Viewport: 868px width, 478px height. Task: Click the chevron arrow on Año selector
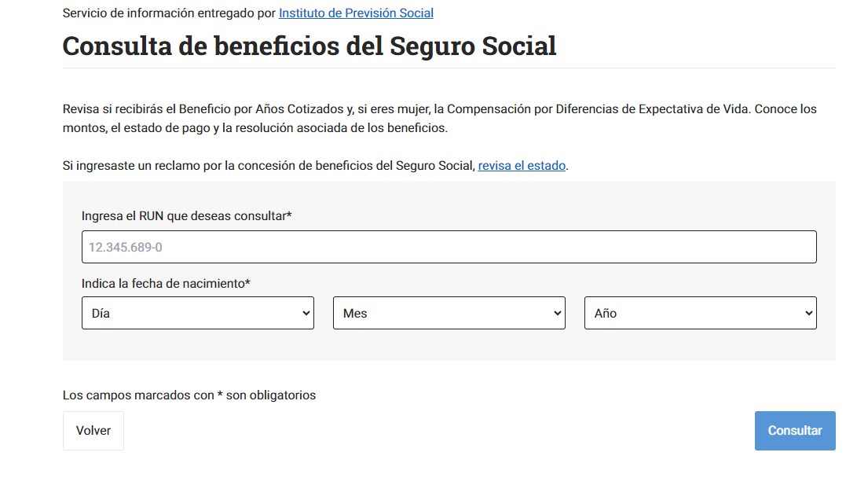click(809, 313)
